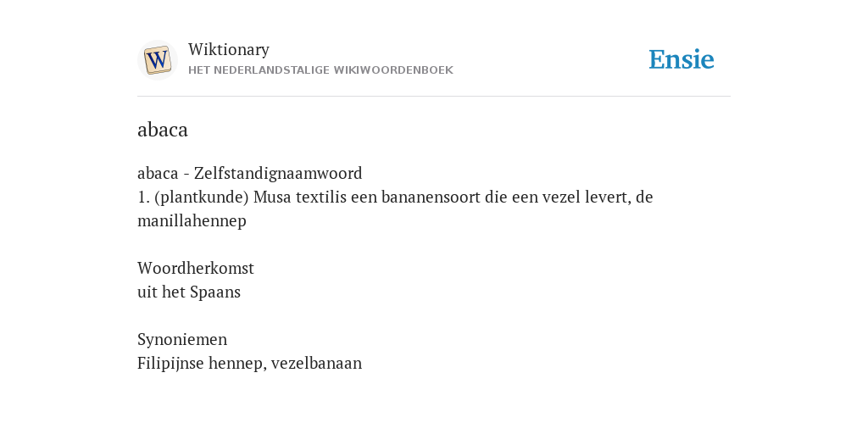Image resolution: width=868 pixels, height=434 pixels.
Task: Select 'Het Nederlandstalige Wikiwoordenboek' subtitle
Action: [x=320, y=70]
